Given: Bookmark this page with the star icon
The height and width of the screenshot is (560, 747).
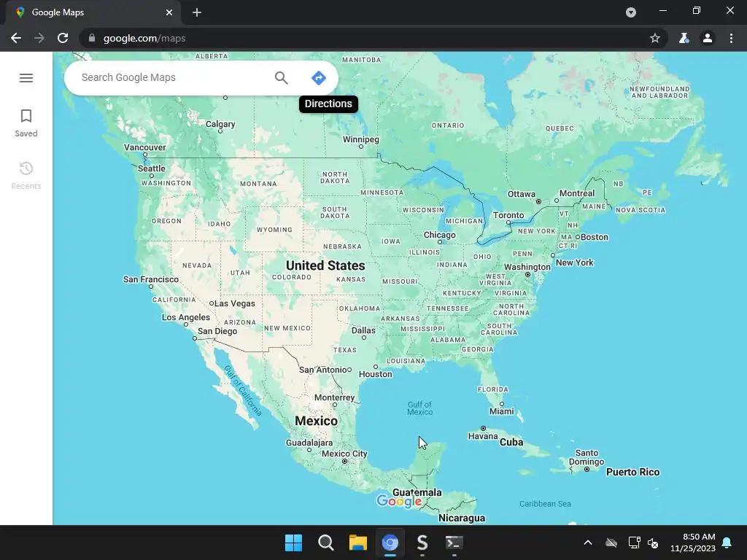Looking at the screenshot, I should (x=655, y=38).
